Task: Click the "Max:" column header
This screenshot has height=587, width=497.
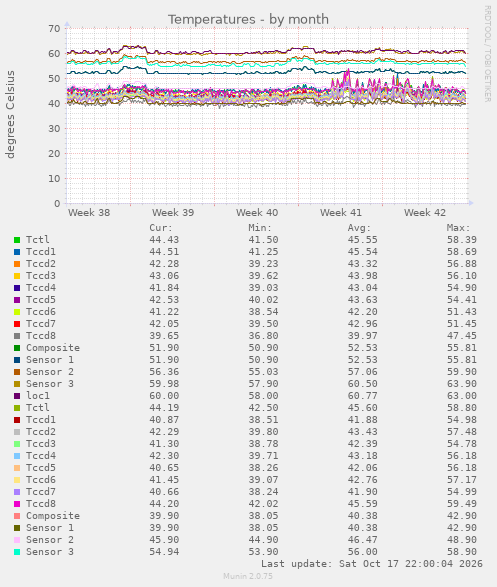Action: tap(458, 228)
